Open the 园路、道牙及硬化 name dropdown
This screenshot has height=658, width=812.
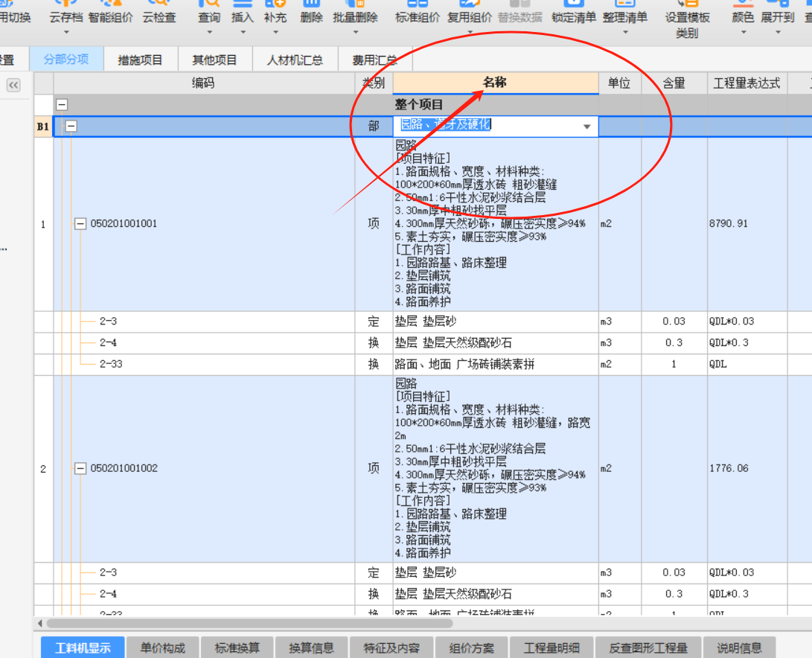(x=586, y=127)
